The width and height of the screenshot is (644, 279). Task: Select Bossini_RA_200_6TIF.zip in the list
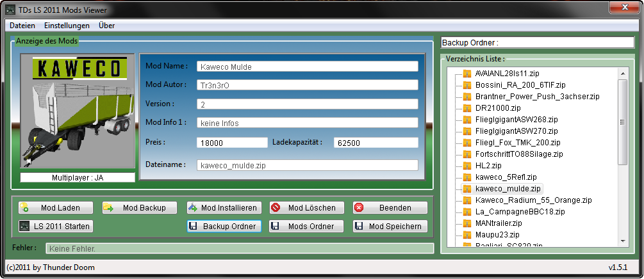[520, 85]
